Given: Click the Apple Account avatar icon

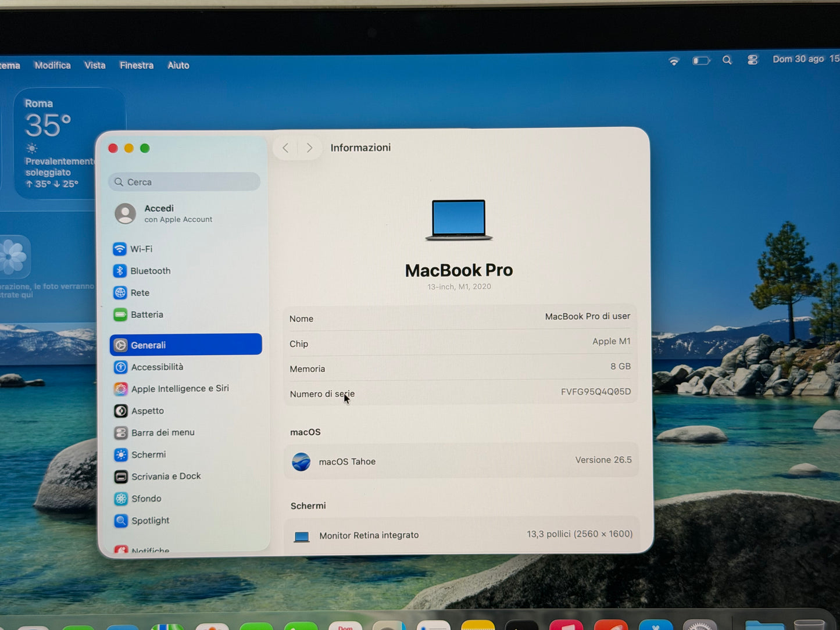Looking at the screenshot, I should (x=126, y=213).
